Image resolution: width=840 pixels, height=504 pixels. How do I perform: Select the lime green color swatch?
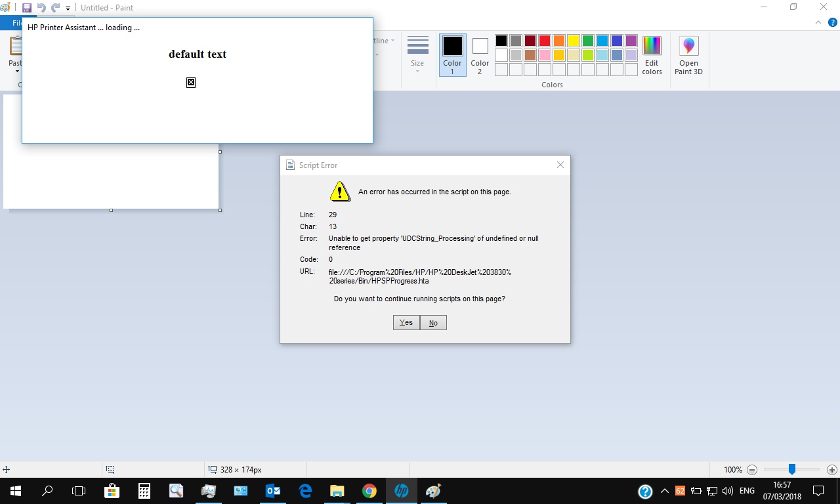588,55
